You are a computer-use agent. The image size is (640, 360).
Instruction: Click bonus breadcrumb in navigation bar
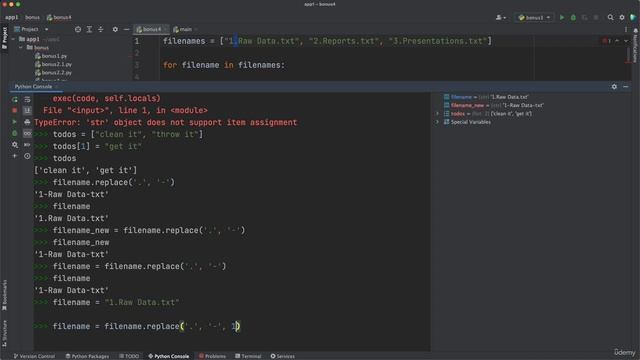32,18
